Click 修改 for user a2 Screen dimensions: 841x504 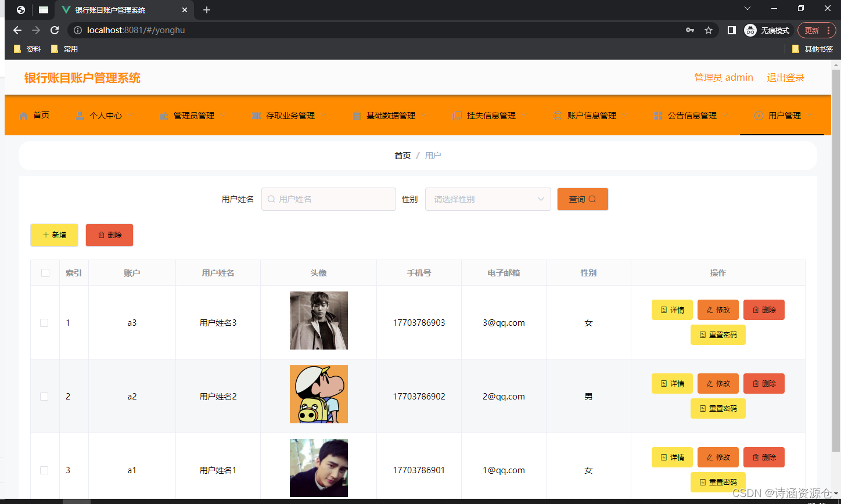718,384
